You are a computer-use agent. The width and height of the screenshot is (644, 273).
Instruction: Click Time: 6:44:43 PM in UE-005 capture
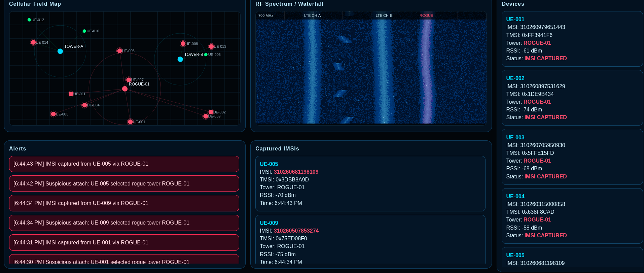tap(281, 203)
